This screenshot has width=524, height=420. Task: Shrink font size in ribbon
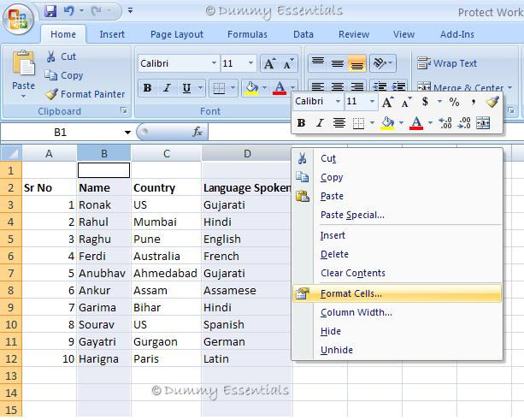(x=288, y=63)
